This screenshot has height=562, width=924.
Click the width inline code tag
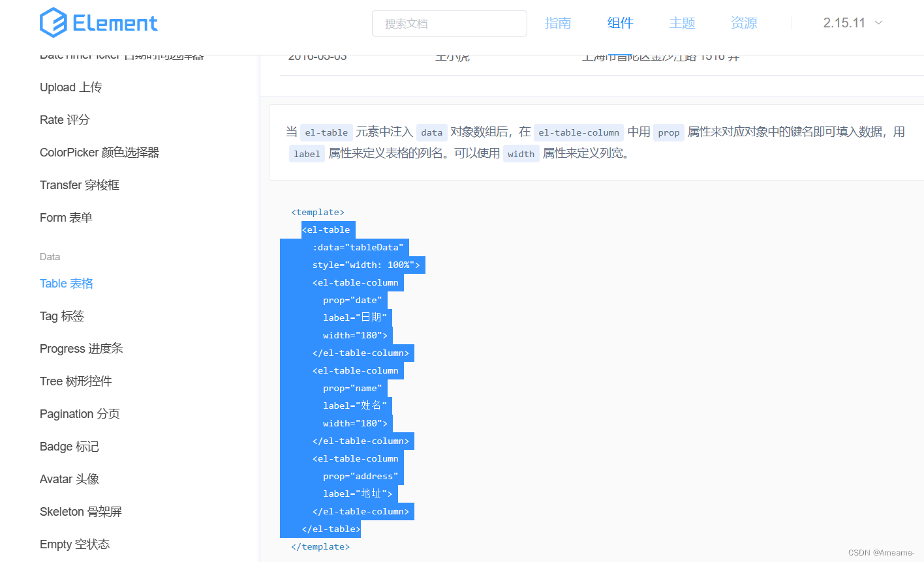point(521,154)
